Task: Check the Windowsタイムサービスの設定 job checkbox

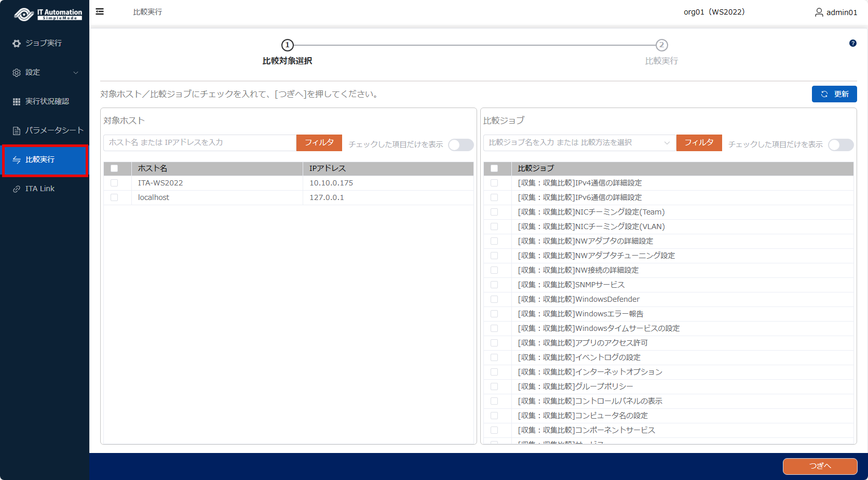Action: [494, 328]
